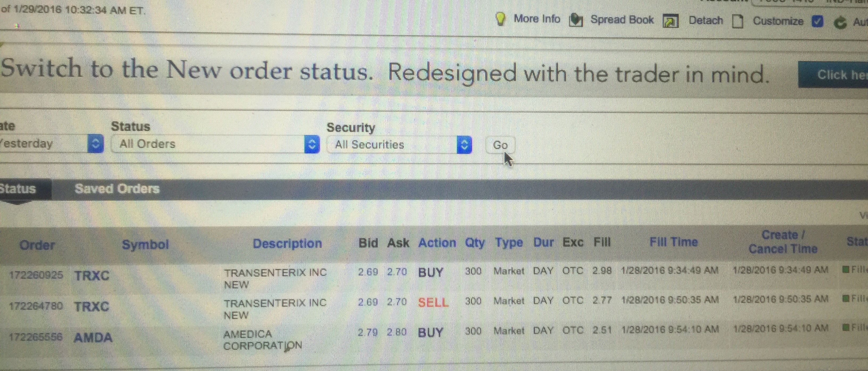Click the green Filled status square for TRXC buy order
Screen dimensions: 868x371
(845, 269)
